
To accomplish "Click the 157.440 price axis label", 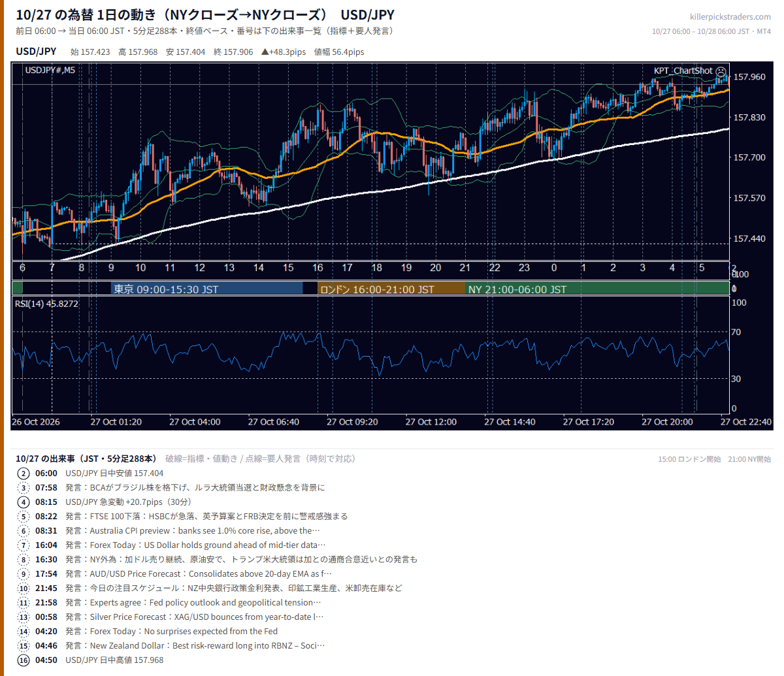I will point(749,239).
